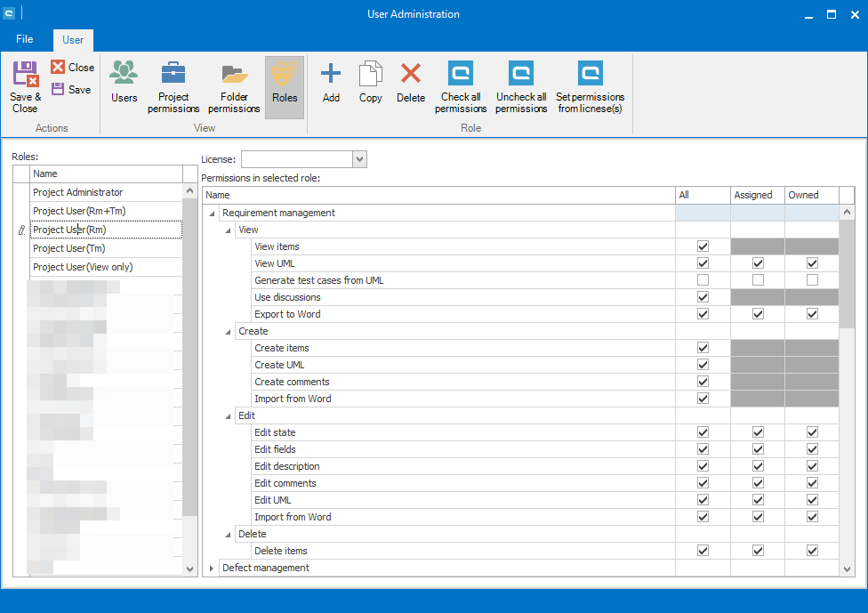Collapse the Requirement management node
Image resolution: width=868 pixels, height=613 pixels.
(212, 213)
